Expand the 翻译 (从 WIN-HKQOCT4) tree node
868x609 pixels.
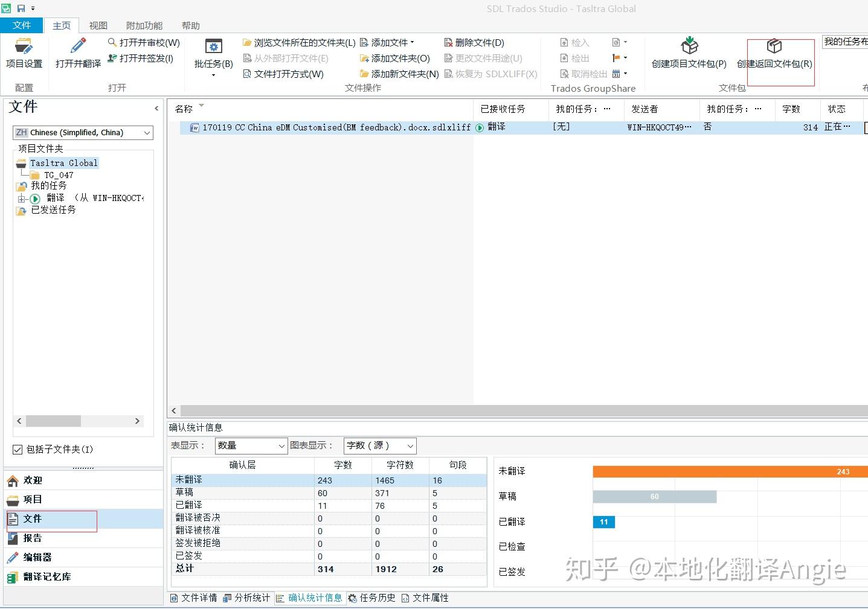21,197
